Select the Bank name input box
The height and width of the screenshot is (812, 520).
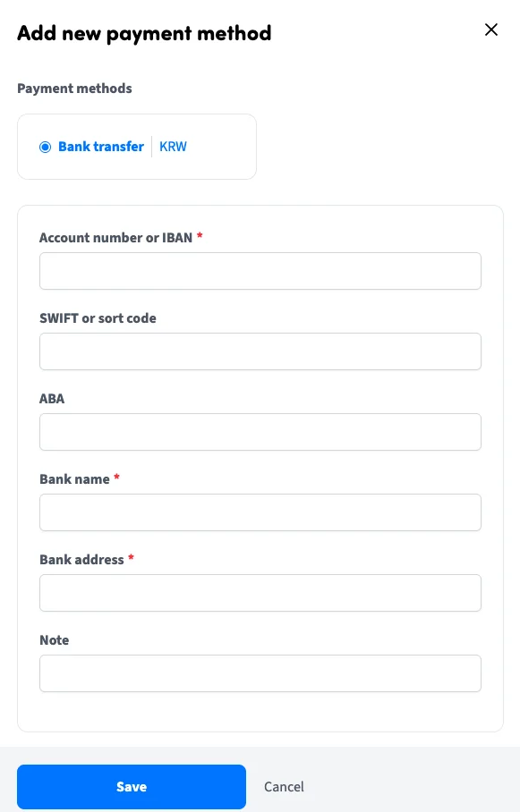[x=260, y=512]
